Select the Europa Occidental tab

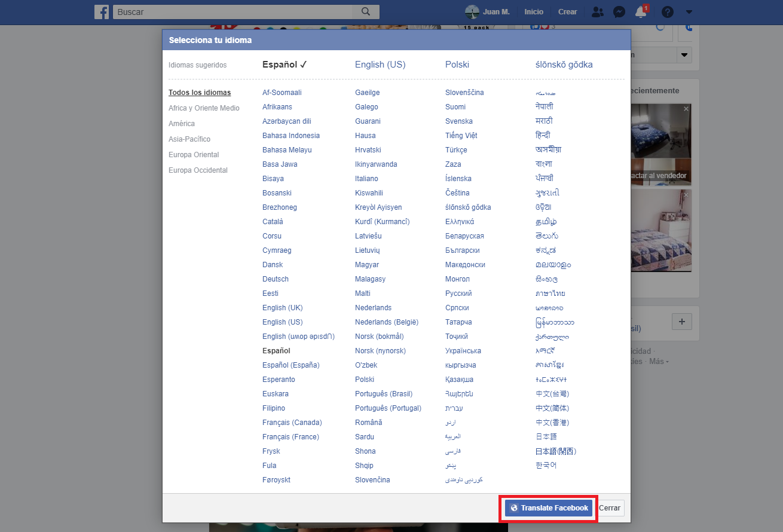(198, 170)
